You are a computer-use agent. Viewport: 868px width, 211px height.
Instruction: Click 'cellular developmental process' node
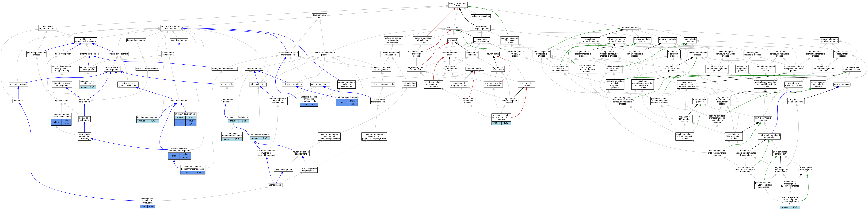point(325,54)
